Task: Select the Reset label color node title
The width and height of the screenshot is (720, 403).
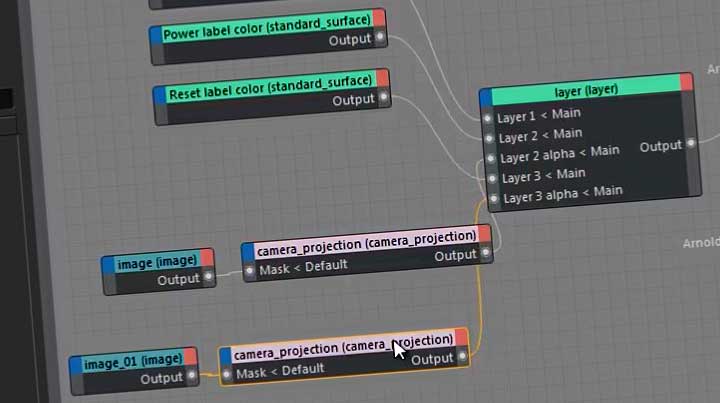Action: [x=268, y=90]
